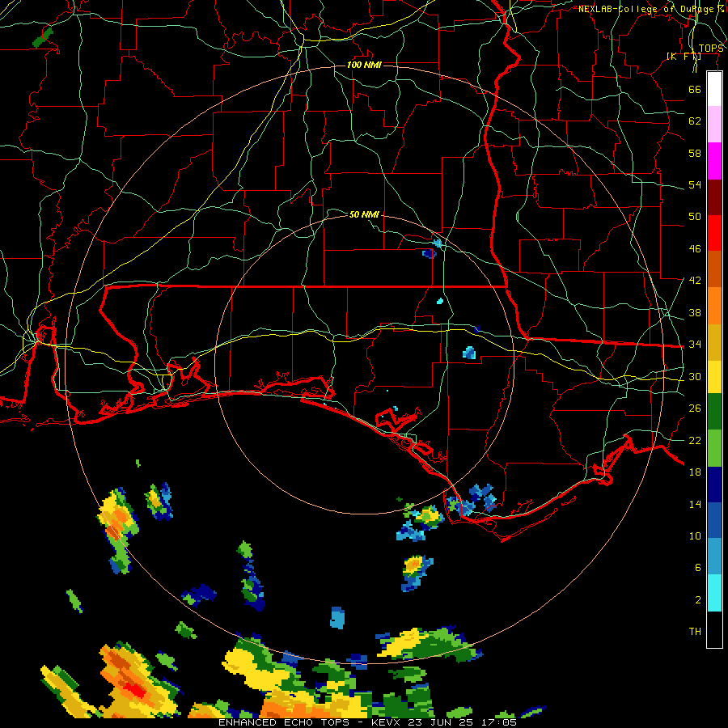Pick the gold legend swatch
Viewport: 728px width, 728px height.
pos(714,342)
